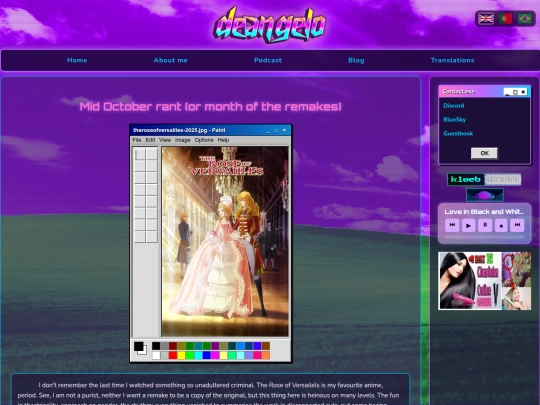Open the Edit menu in Paint
540x405 pixels.
(150, 140)
